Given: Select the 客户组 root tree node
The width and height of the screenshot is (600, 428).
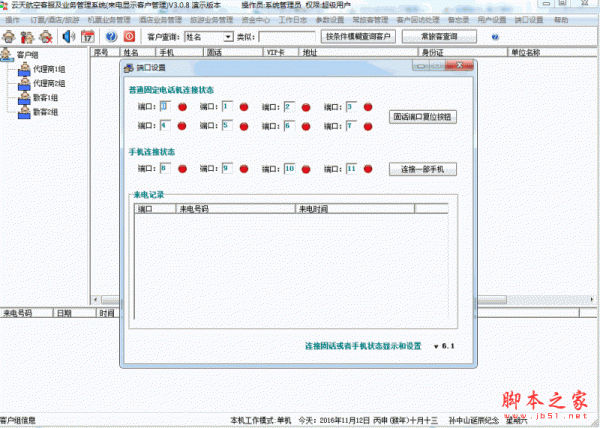Looking at the screenshot, I should tap(27, 55).
